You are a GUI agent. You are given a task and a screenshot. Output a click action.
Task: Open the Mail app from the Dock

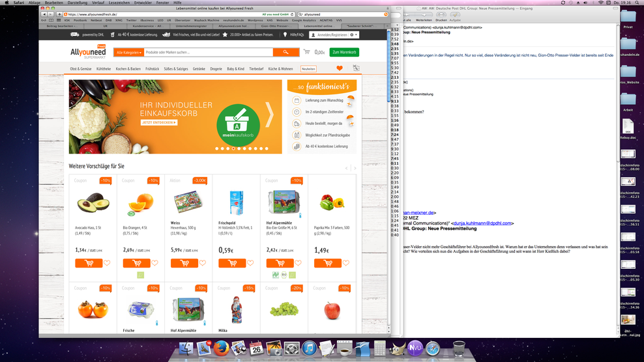click(204, 348)
